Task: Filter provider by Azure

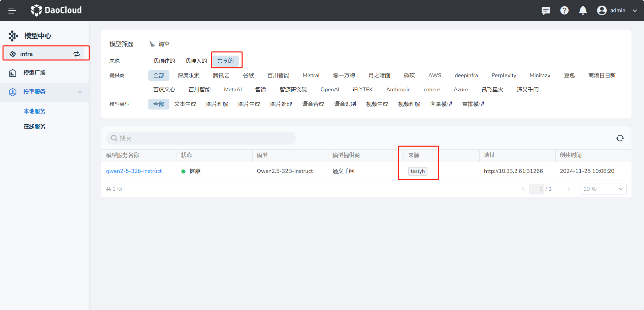Action: (x=461, y=90)
